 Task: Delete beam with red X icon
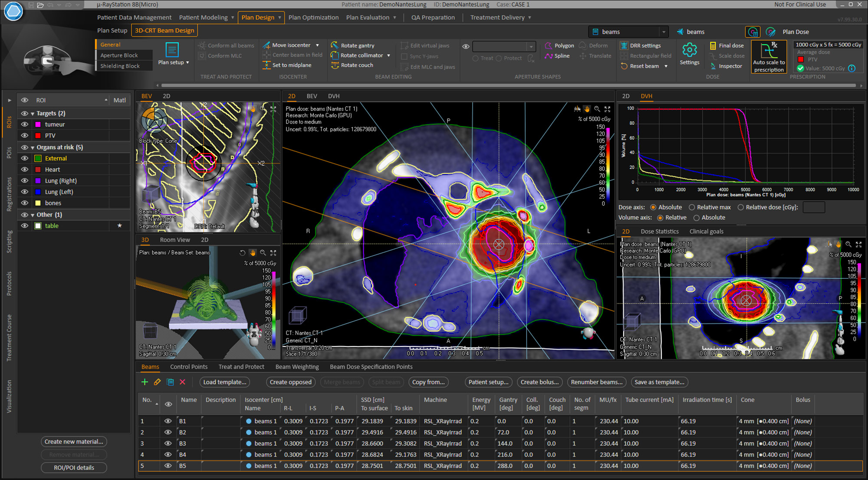pyautogui.click(x=183, y=382)
